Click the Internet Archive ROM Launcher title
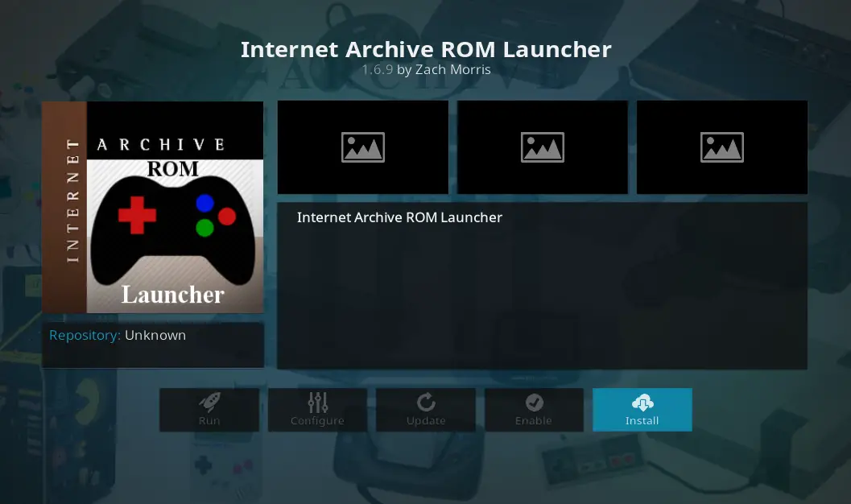The width and height of the screenshot is (851, 504). [426, 49]
